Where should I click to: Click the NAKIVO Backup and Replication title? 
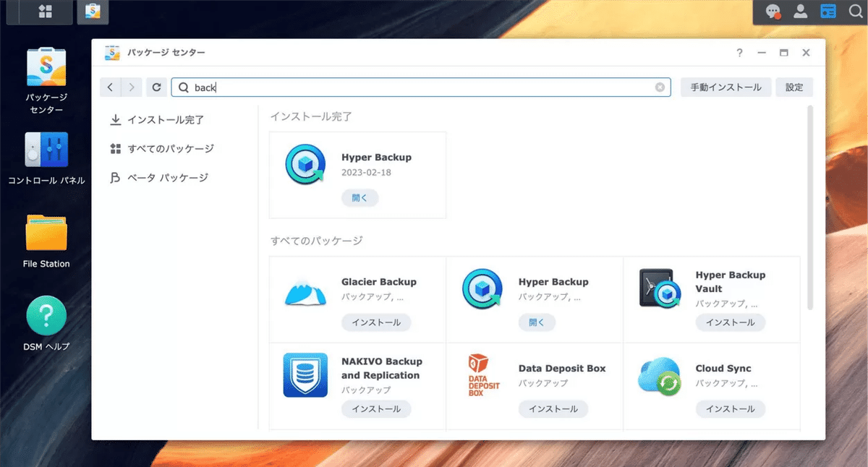[382, 369]
